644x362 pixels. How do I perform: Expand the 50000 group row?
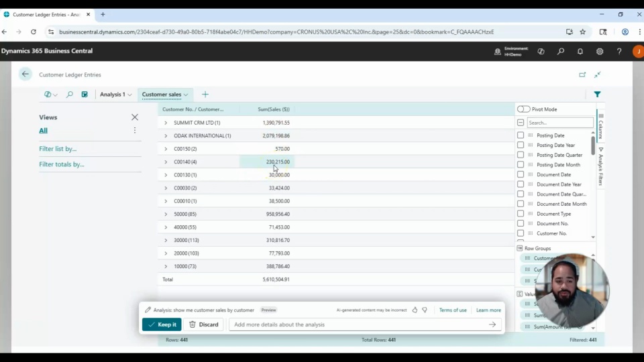click(x=166, y=214)
